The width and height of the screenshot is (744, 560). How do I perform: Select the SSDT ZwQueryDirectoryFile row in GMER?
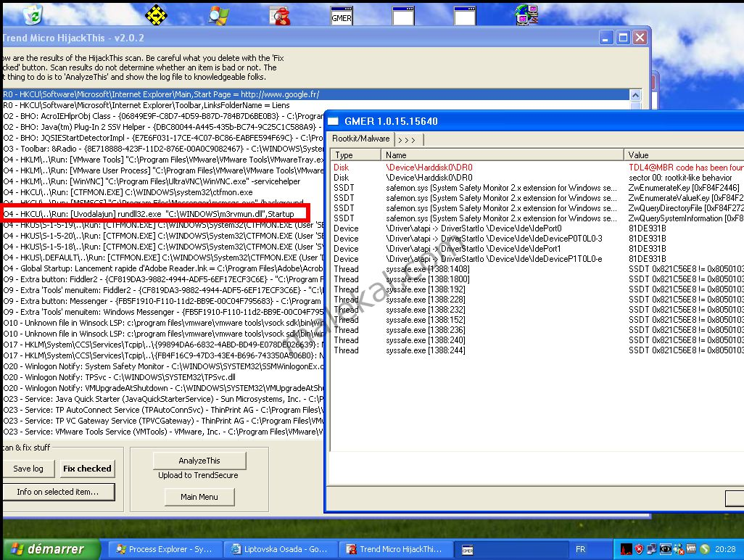pos(537,208)
